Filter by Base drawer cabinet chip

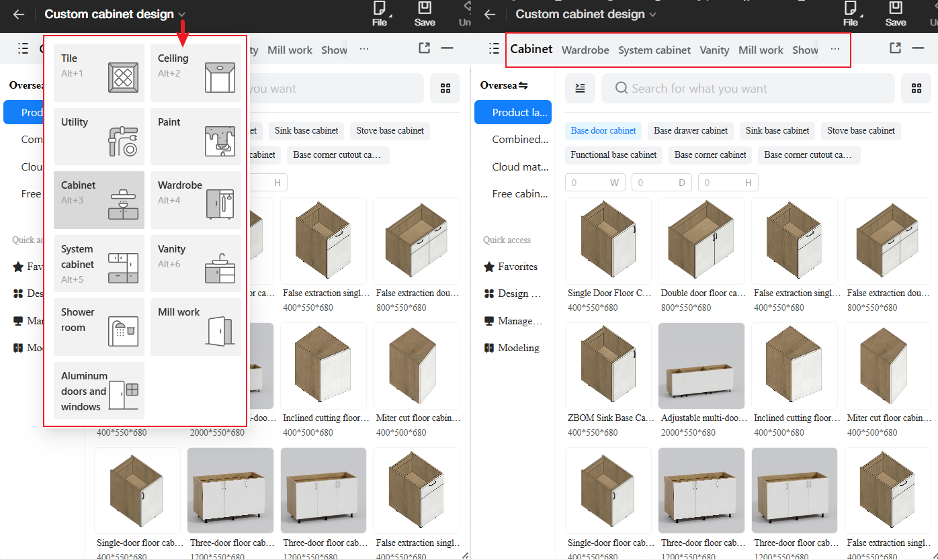691,130
